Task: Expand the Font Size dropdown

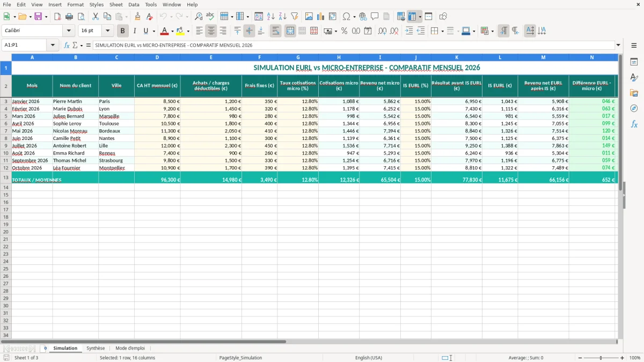Action: tap(107, 31)
